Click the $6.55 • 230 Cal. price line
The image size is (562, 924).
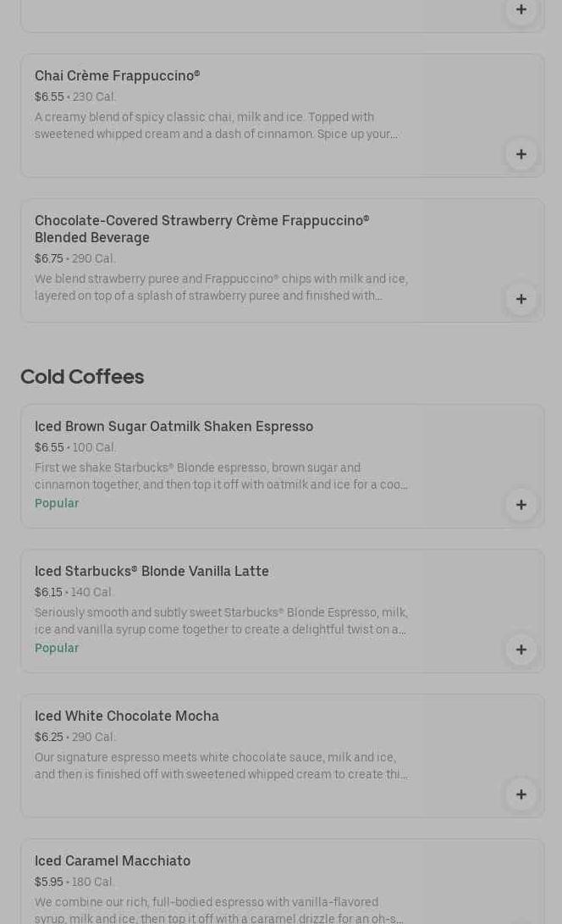(75, 97)
